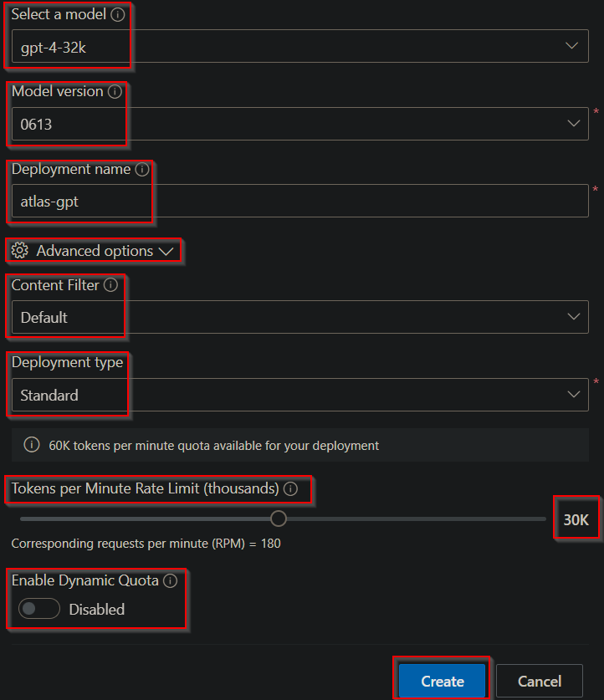604x700 pixels.
Task: Click the 30K rate limit value box
Action: pos(576,519)
